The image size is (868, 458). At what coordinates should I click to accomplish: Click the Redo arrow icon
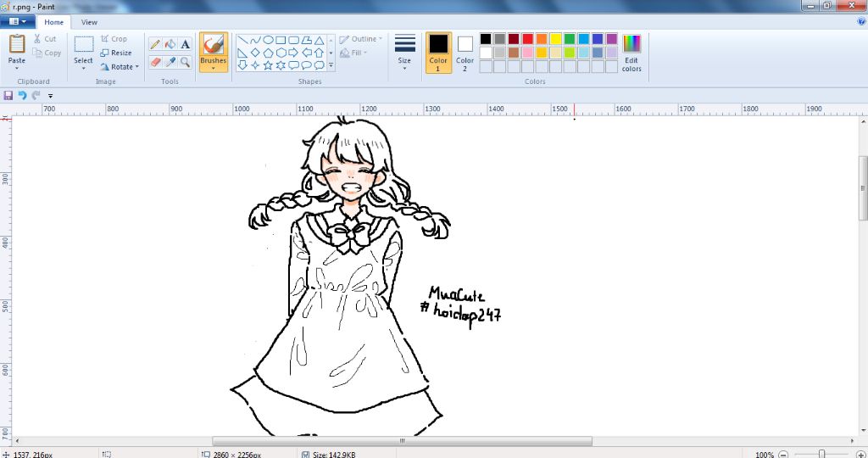point(36,95)
